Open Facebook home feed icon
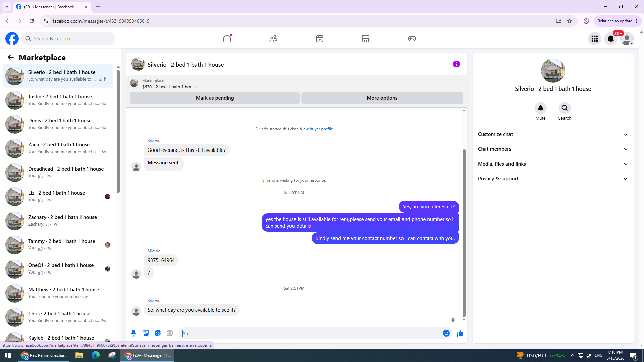This screenshot has height=362, width=644. pos(227,39)
